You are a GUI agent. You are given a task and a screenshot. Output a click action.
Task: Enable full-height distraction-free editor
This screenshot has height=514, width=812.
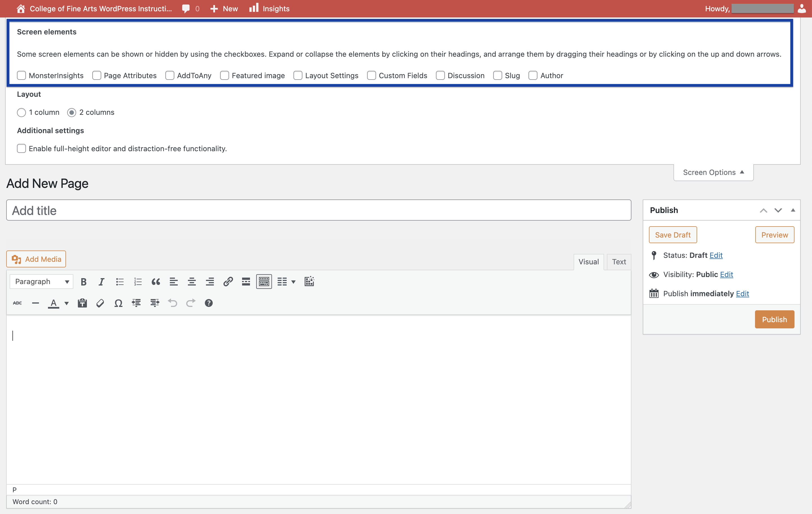click(x=21, y=148)
